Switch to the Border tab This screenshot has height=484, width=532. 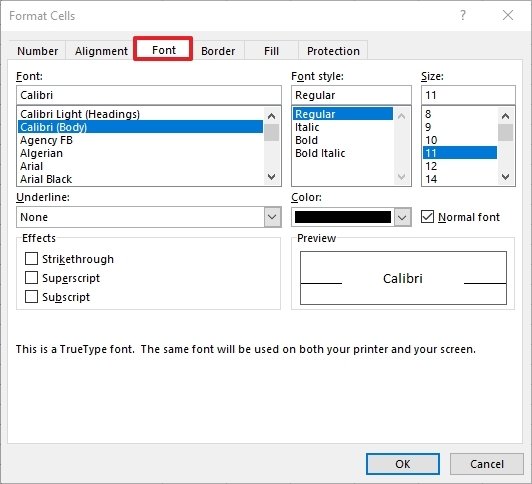point(218,51)
